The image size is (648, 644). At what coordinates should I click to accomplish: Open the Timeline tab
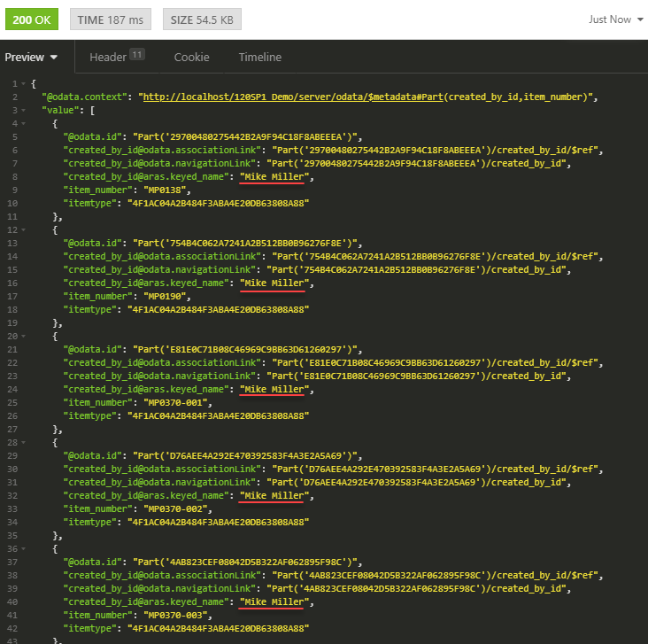[x=259, y=58]
